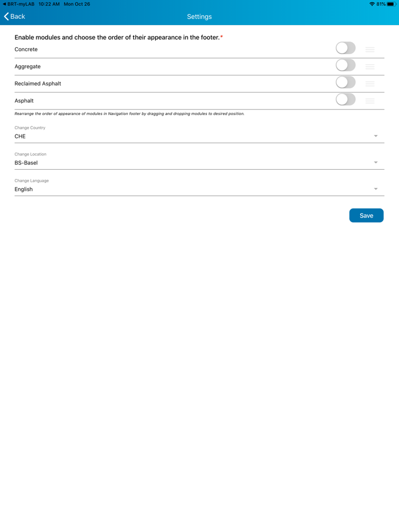This screenshot has width=399, height=532.
Task: Save the settings
Action: [366, 215]
